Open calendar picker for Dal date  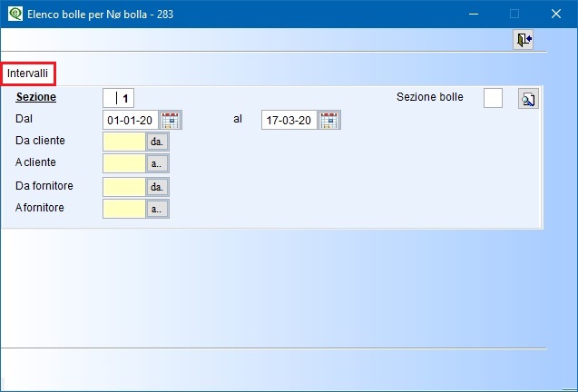click(171, 120)
